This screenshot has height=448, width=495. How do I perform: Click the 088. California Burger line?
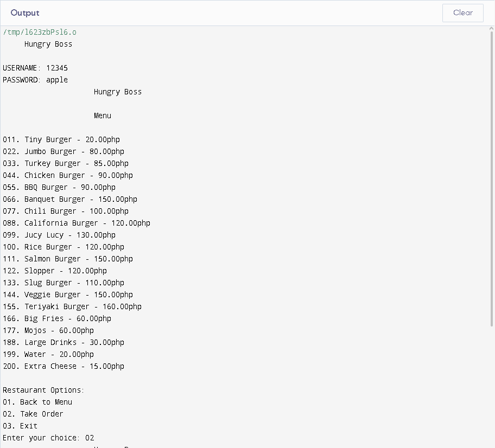(x=77, y=223)
